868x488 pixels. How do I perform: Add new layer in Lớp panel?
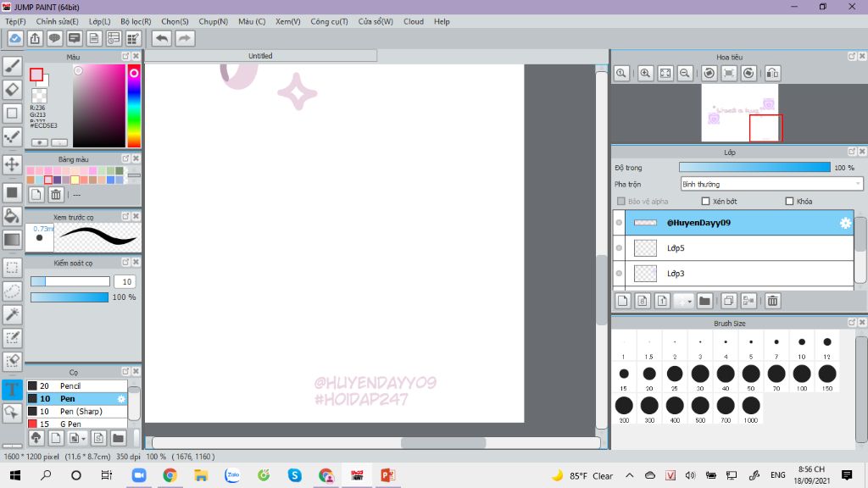pos(623,301)
